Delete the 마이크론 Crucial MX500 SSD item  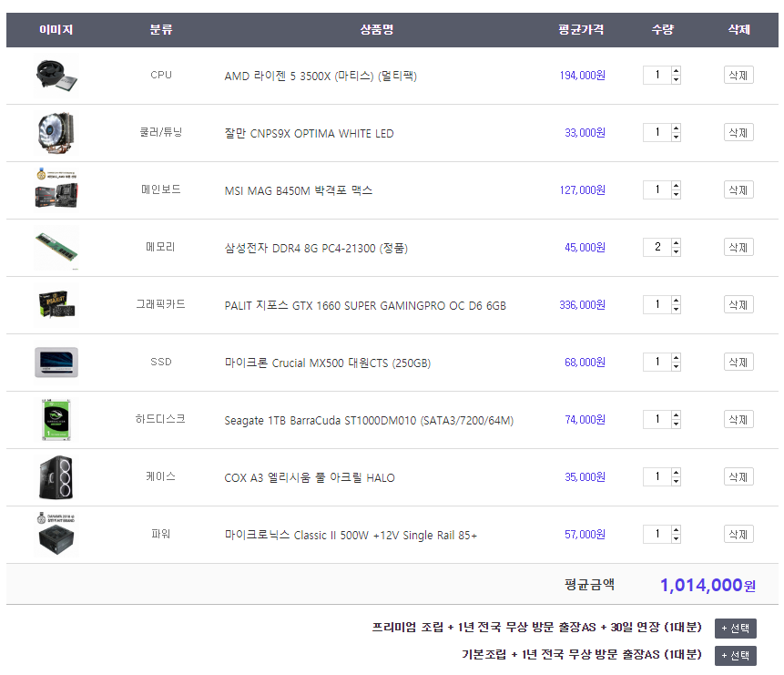coord(738,362)
